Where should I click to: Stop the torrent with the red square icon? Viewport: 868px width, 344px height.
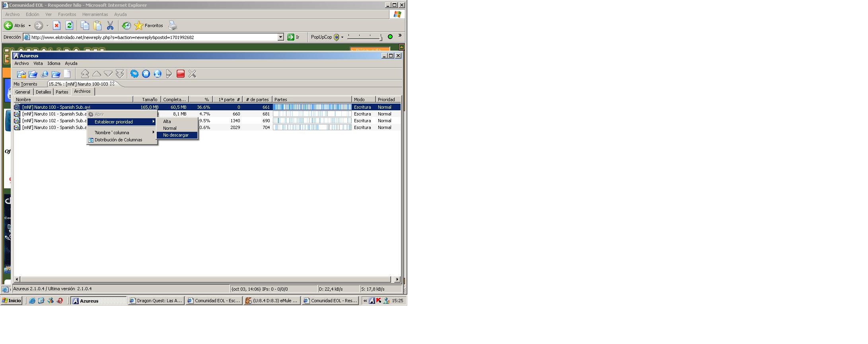181,74
